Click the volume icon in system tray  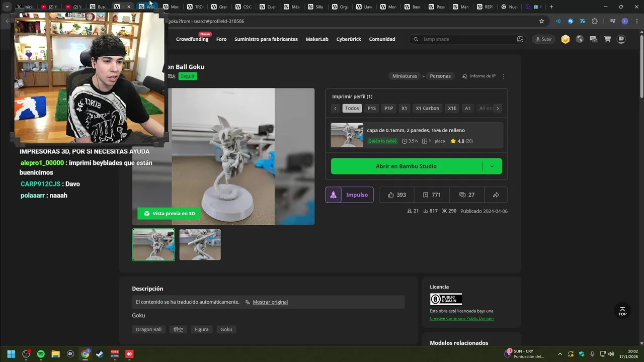click(611, 354)
